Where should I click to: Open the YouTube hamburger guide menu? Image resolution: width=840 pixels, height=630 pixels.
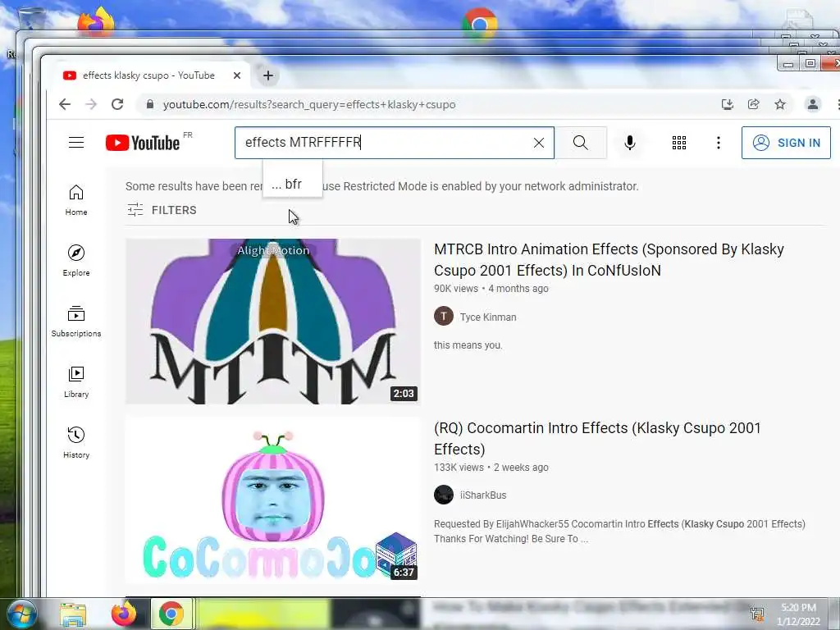tap(76, 143)
